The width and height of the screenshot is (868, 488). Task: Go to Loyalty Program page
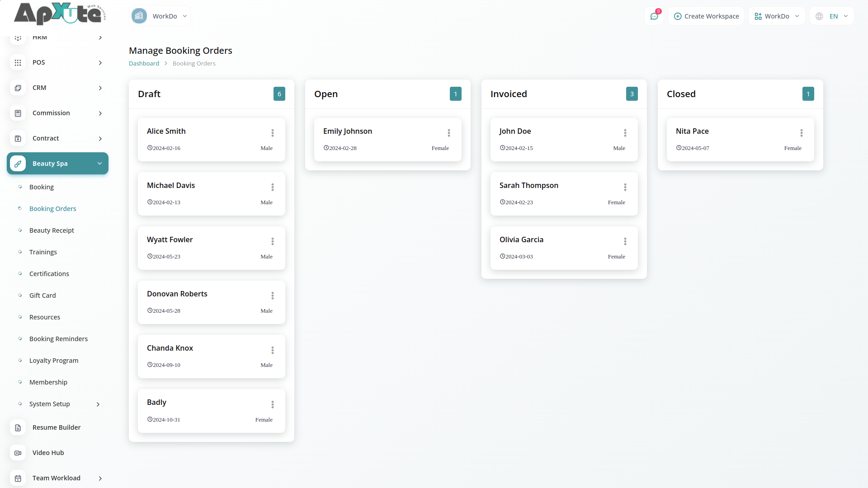[x=54, y=361]
